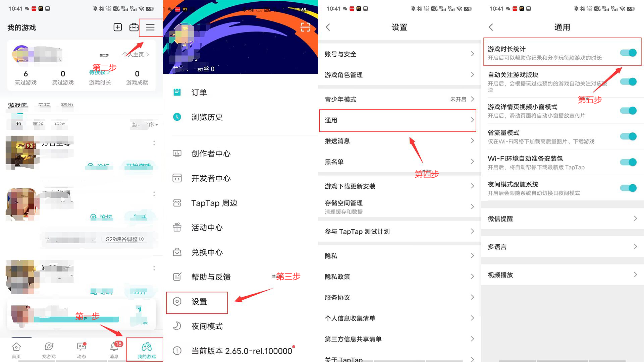This screenshot has height=362, width=644.
Task: Open TapTap 周边 shop icon
Action: click(177, 203)
